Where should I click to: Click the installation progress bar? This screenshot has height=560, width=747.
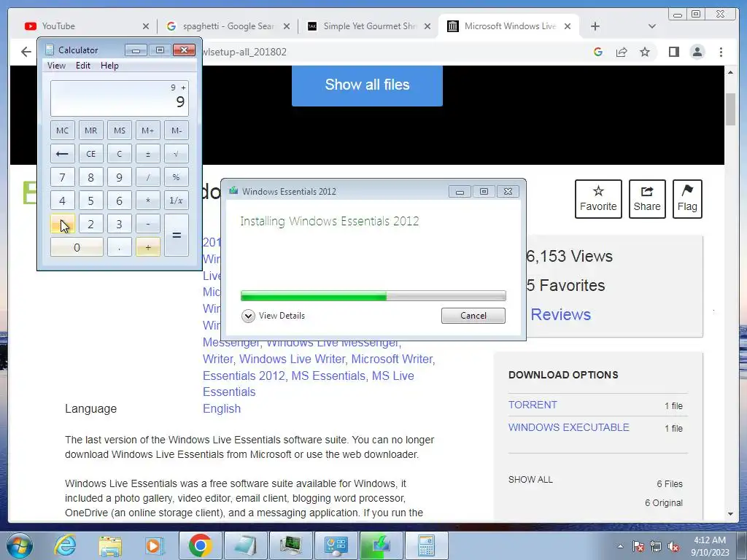(373, 296)
